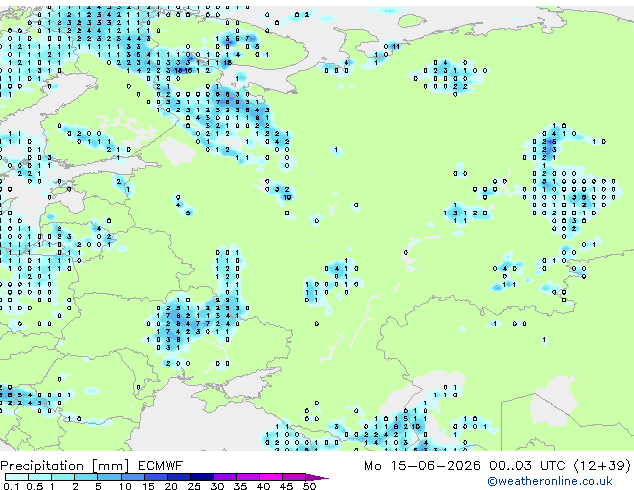Click the 'ECMWF' model label

tap(161, 466)
